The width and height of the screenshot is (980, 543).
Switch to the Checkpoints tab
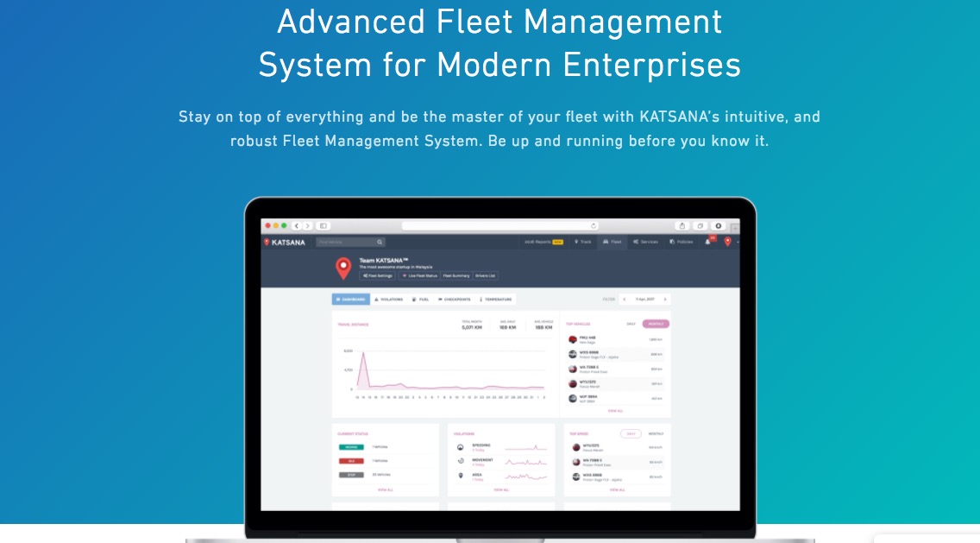(x=455, y=300)
